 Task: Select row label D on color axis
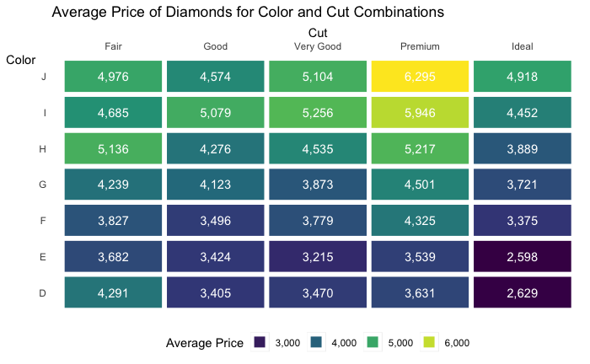pyautogui.click(x=42, y=293)
